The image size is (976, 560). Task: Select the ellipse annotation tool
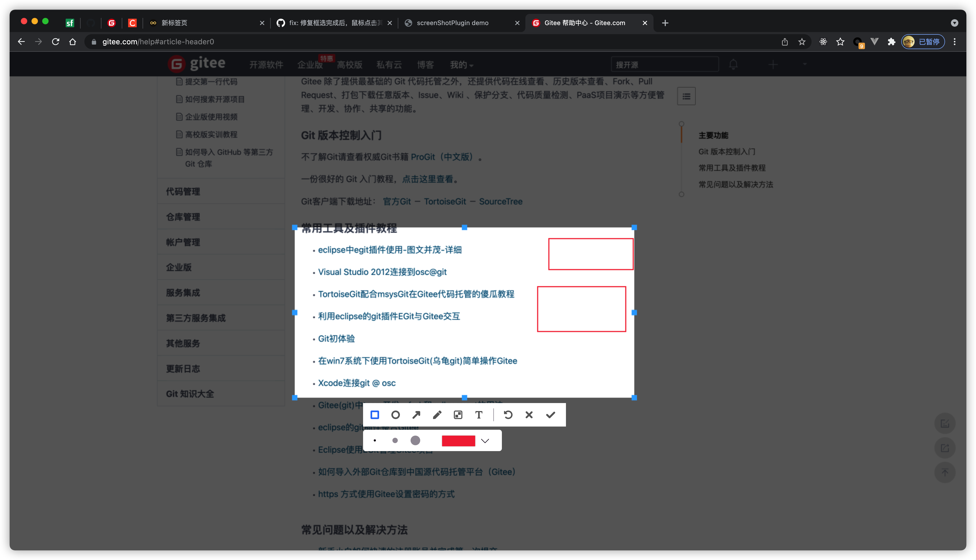395,415
